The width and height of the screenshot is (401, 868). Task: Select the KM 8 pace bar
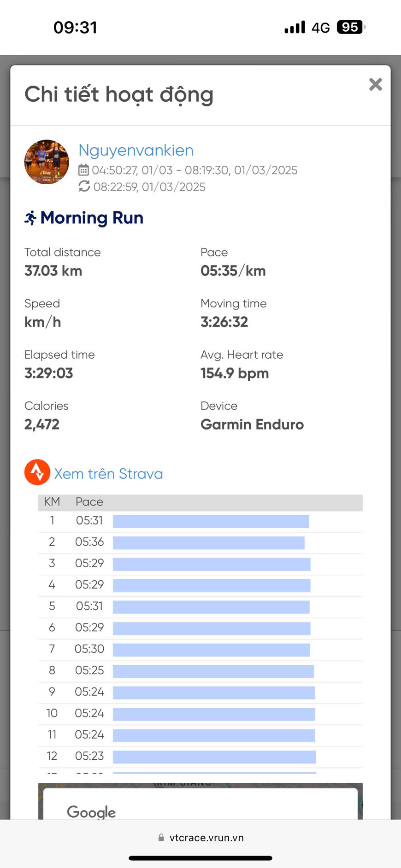point(213,671)
